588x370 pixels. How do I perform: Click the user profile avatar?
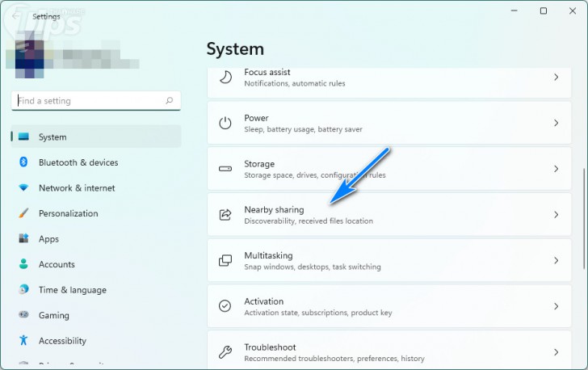click(29, 56)
